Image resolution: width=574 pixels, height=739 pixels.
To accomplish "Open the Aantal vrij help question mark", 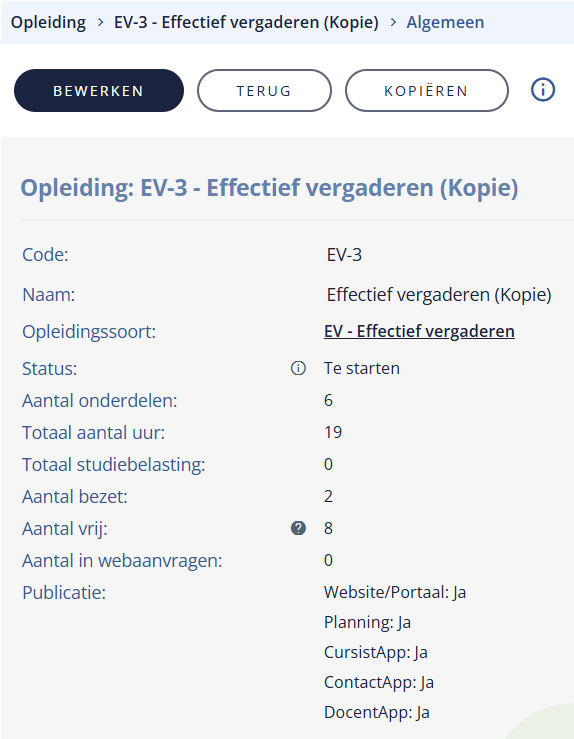I will point(298,528).
